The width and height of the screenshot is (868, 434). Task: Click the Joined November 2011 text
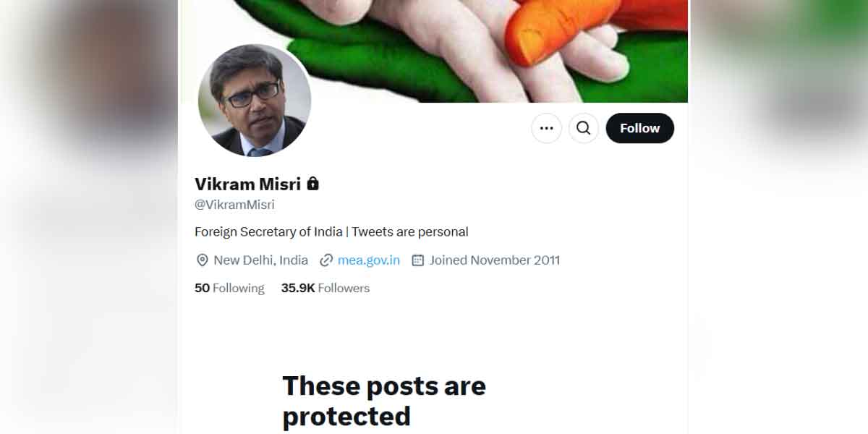tap(494, 260)
